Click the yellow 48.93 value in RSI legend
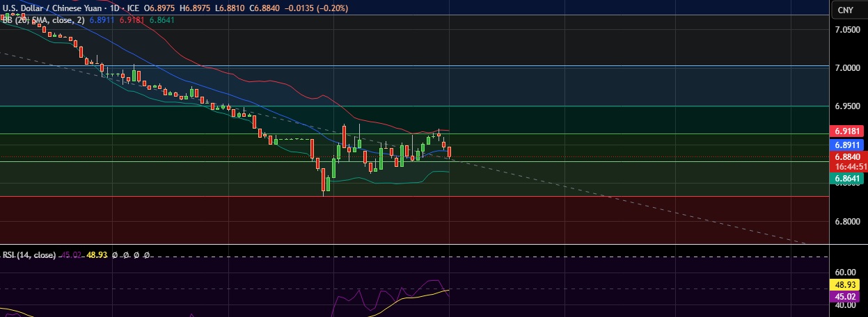 [97, 255]
